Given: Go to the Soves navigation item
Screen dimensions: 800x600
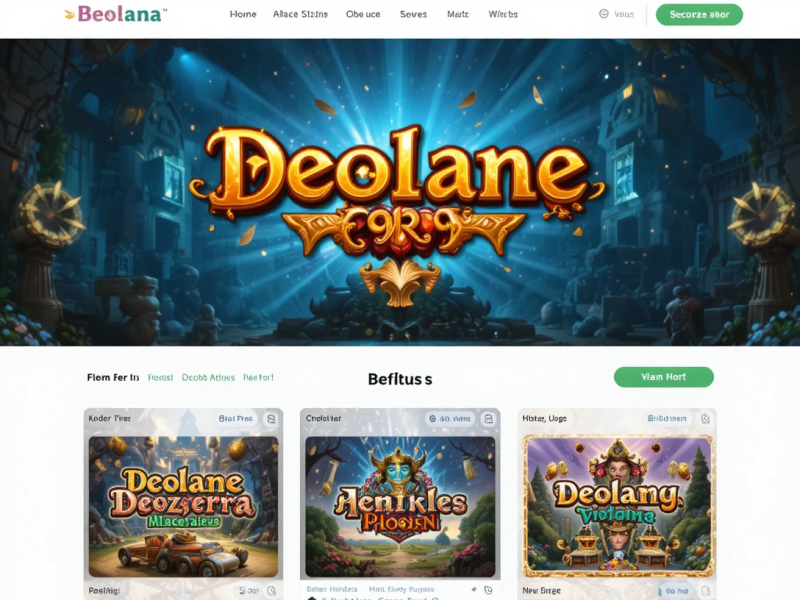Looking at the screenshot, I should point(413,14).
